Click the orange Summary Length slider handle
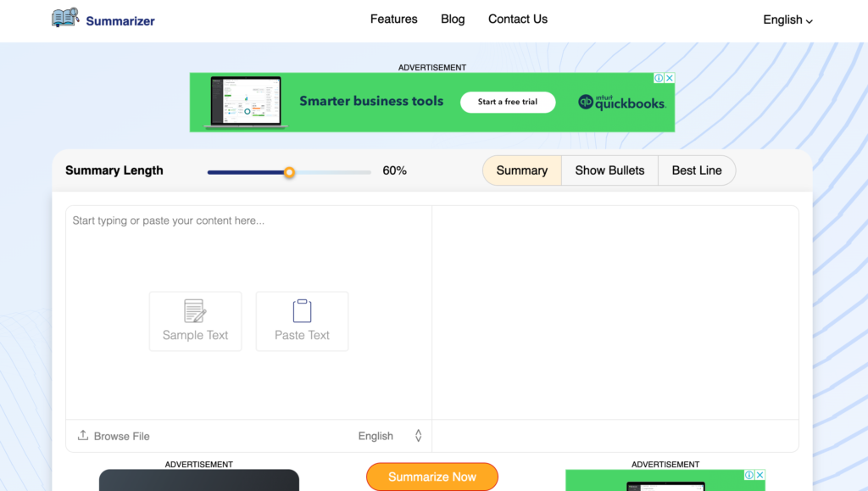 click(290, 172)
